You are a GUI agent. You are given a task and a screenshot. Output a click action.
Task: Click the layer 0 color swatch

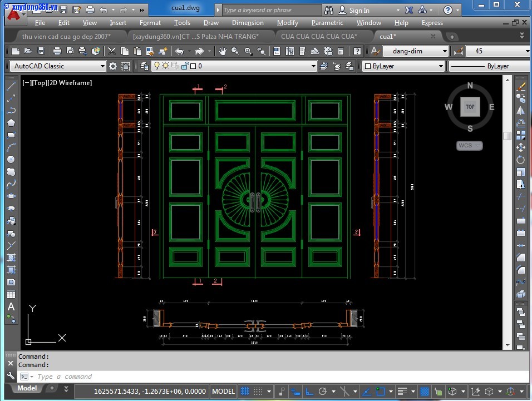pyautogui.click(x=193, y=66)
